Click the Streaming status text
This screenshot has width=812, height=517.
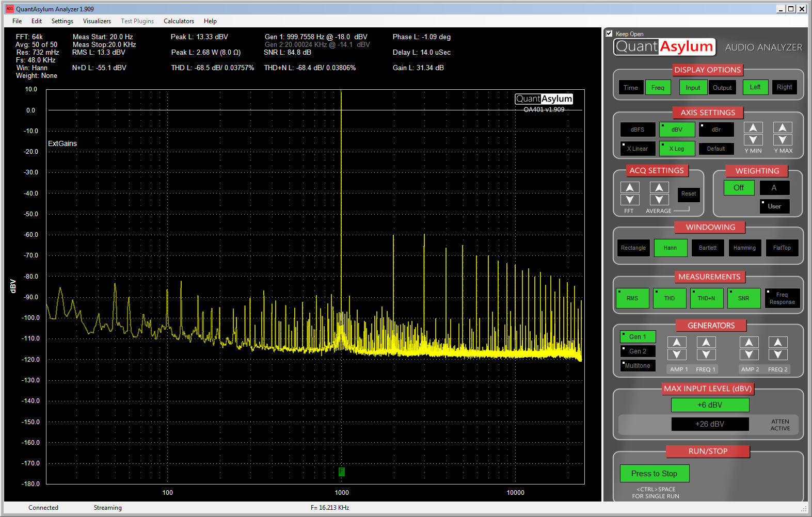tap(108, 508)
